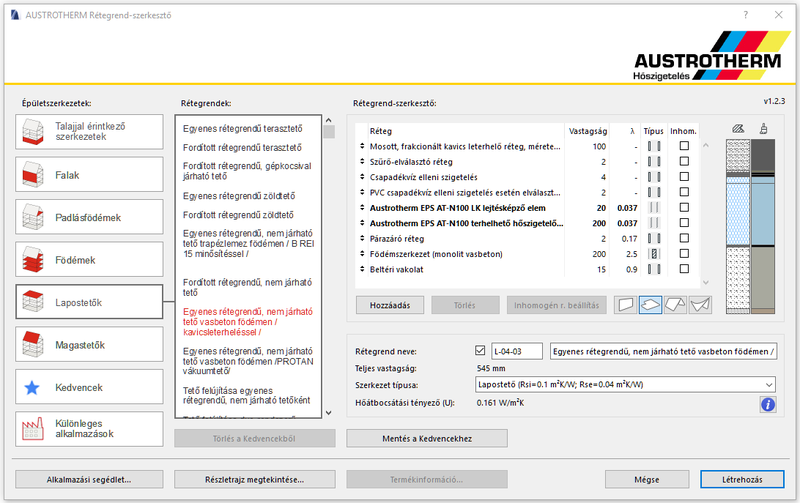Select Fordított rétegrendű, gépkocsival járható tető
This screenshot has width=800, height=503.
[247, 171]
